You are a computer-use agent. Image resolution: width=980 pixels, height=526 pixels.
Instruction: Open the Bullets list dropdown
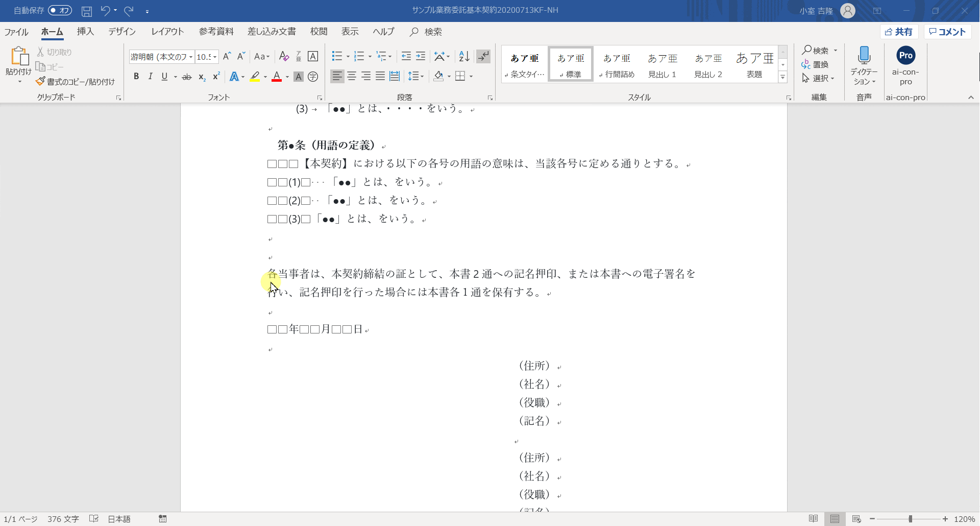click(x=348, y=56)
